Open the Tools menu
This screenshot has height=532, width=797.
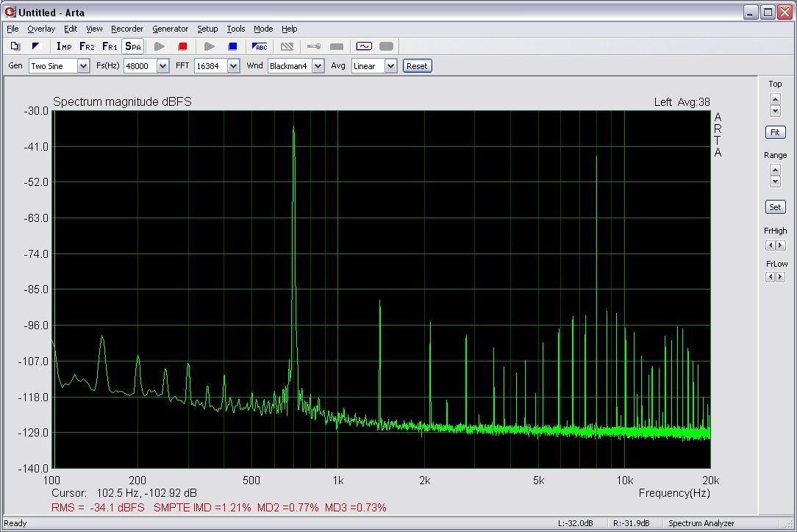pos(236,29)
